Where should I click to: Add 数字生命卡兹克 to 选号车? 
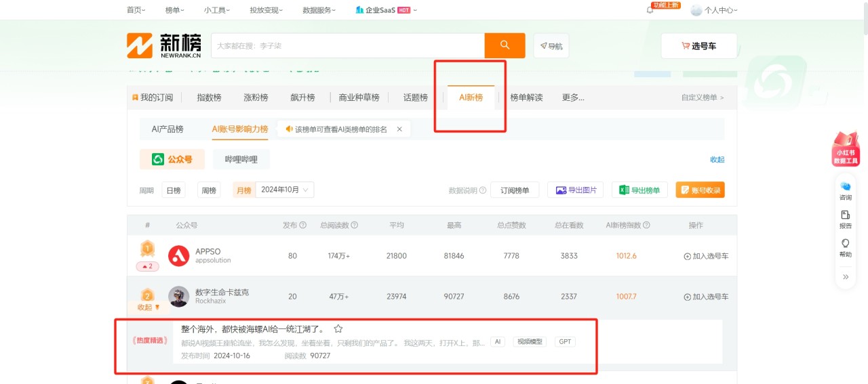(x=706, y=297)
